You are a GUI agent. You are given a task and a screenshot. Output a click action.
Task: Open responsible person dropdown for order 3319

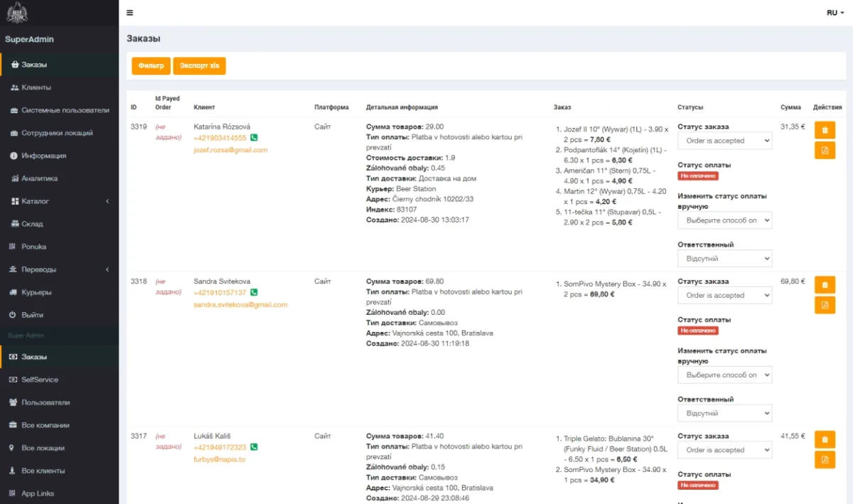coord(724,258)
